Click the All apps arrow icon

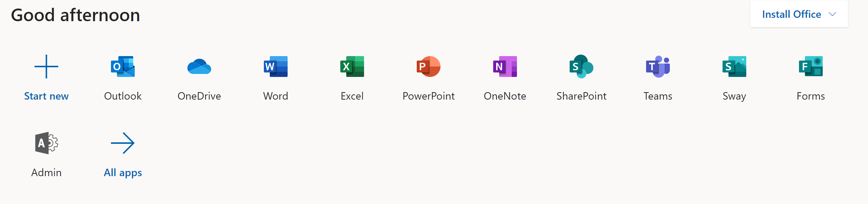click(x=123, y=143)
